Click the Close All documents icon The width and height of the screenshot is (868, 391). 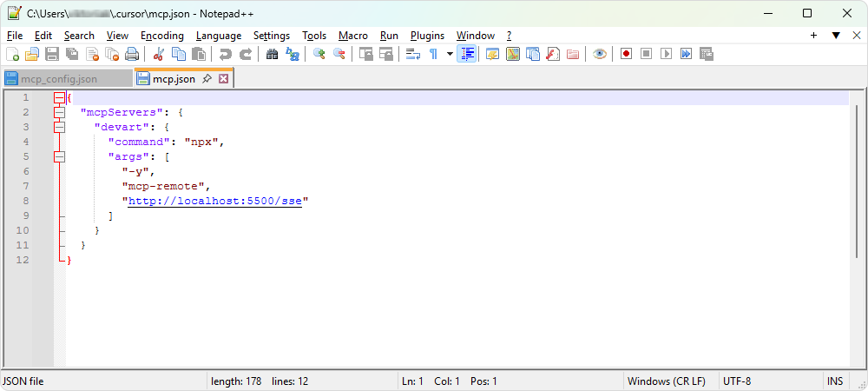[112, 54]
